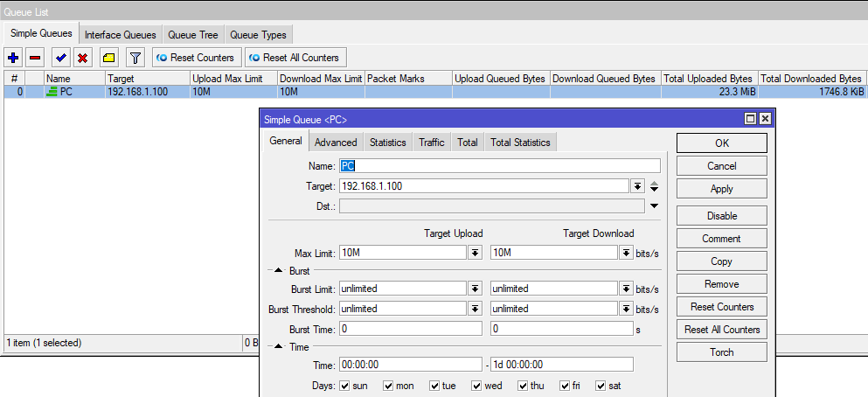The height and width of the screenshot is (397, 868).
Task: Click the blue checkmark Enable icon
Action: pyautogui.click(x=60, y=58)
